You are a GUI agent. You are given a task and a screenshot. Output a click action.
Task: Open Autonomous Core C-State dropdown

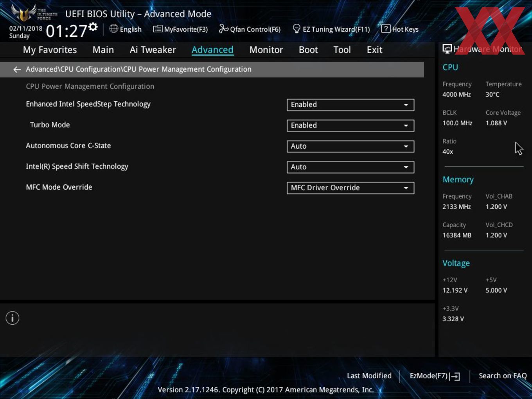point(350,146)
